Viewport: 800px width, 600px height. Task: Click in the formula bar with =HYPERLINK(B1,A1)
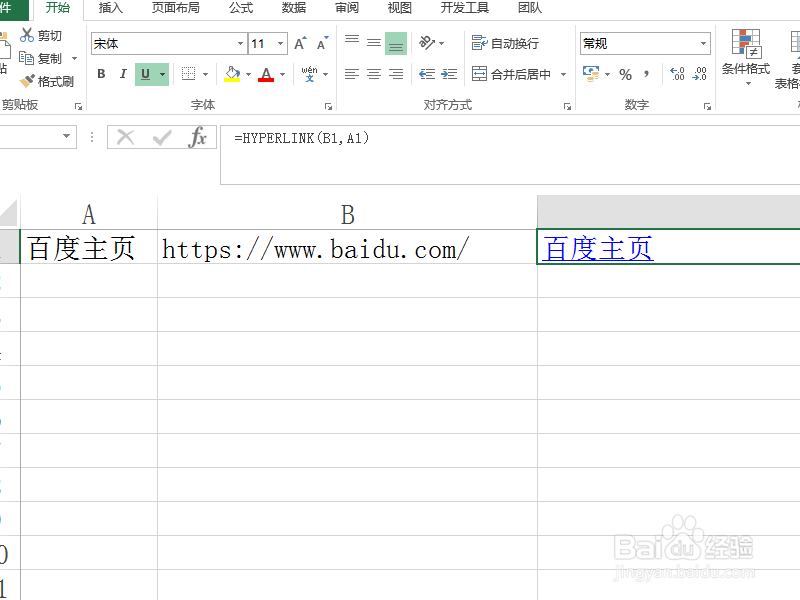point(510,155)
